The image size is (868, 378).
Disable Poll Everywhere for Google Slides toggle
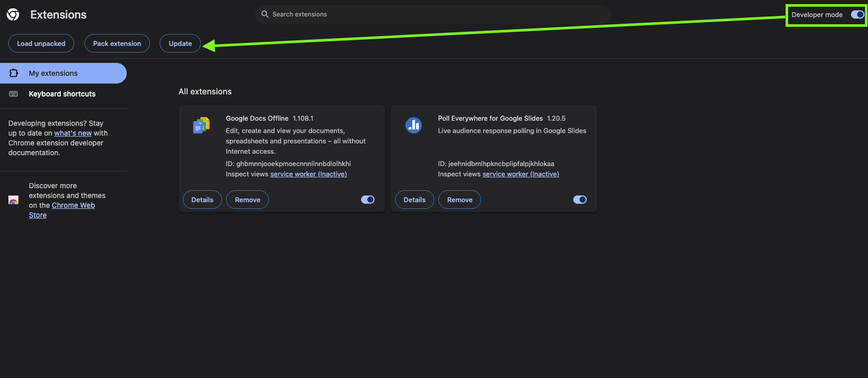tap(580, 200)
